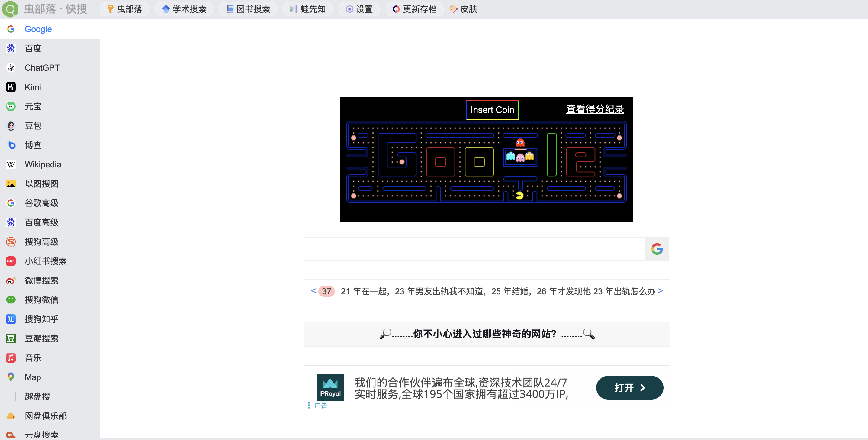The image size is (868, 440).
Task: Select the 音乐 music note icon
Action: pyautogui.click(x=11, y=358)
